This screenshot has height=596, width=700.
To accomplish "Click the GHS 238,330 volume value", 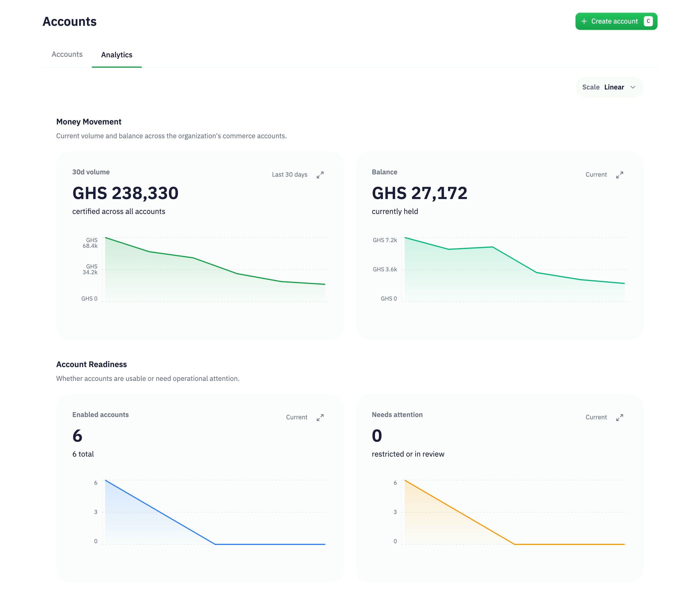I will 125,193.
